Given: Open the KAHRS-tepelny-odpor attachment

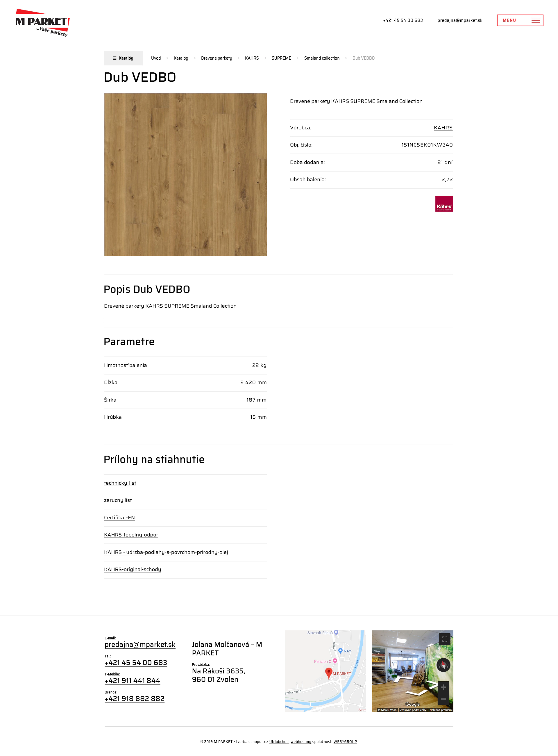Looking at the screenshot, I should click(131, 535).
